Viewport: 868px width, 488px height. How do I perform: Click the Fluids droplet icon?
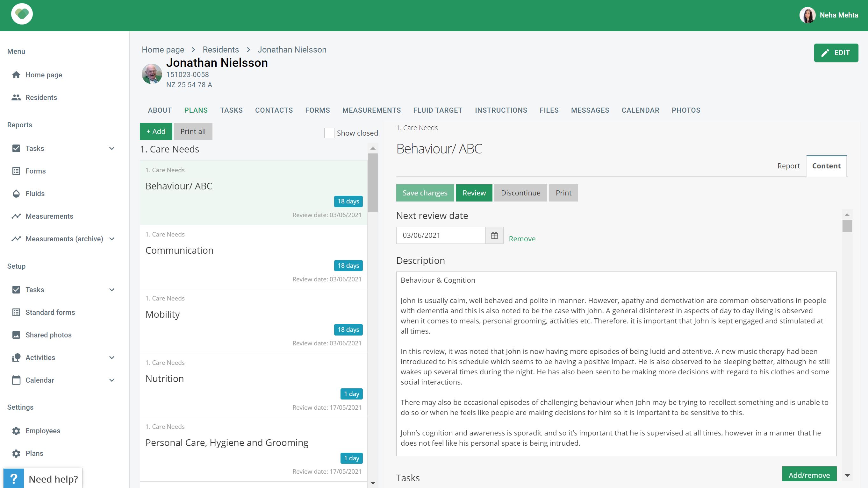point(16,194)
